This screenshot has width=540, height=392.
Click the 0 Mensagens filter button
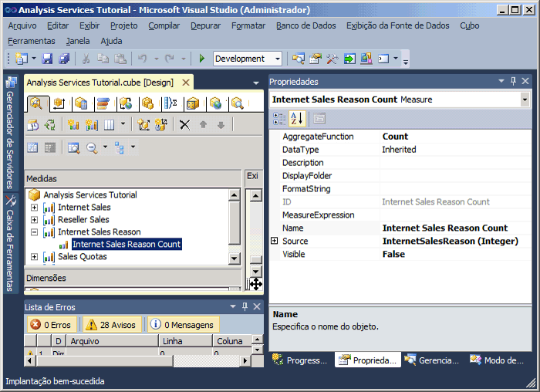pos(184,325)
